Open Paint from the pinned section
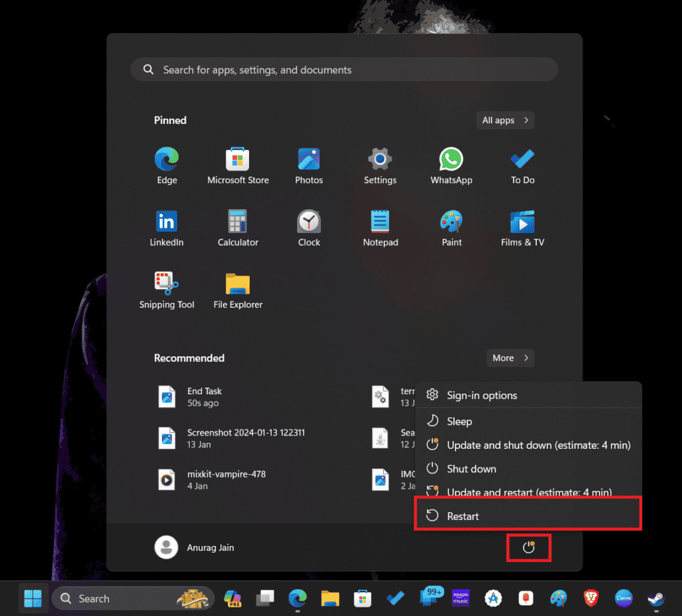Viewport: 682px width, 616px height. (x=451, y=222)
